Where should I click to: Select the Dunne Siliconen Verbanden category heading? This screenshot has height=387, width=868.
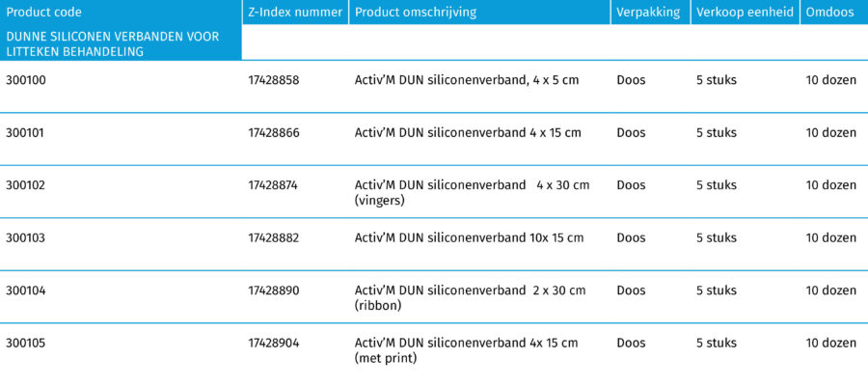pyautogui.click(x=113, y=43)
